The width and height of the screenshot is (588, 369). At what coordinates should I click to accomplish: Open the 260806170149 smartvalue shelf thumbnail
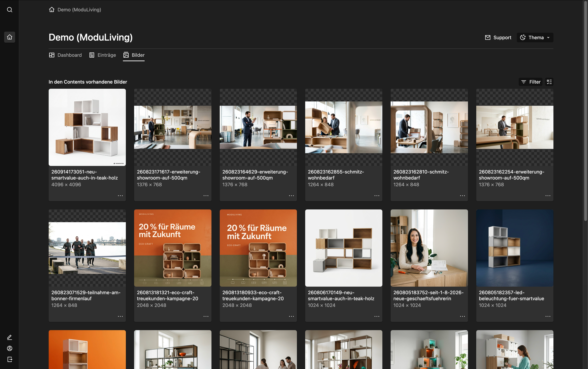344,248
